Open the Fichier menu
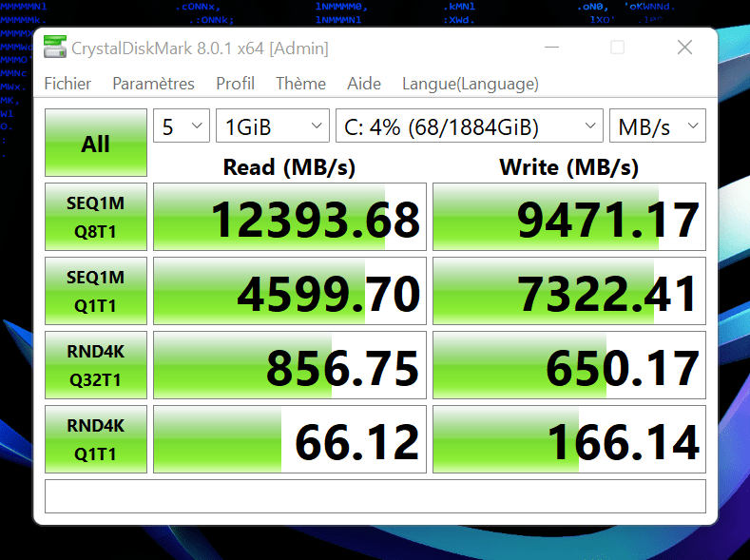The height and width of the screenshot is (560, 750). pyautogui.click(x=67, y=84)
